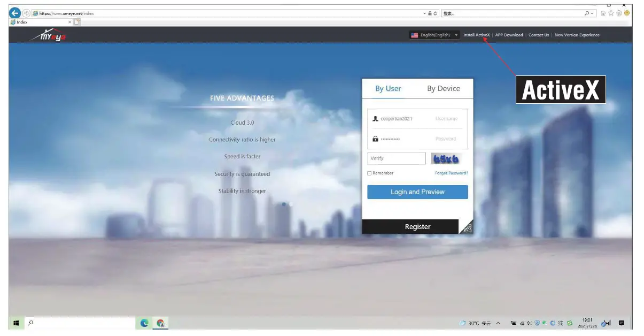Open the favorites star icon
This screenshot has height=336, width=644.
(x=611, y=13)
